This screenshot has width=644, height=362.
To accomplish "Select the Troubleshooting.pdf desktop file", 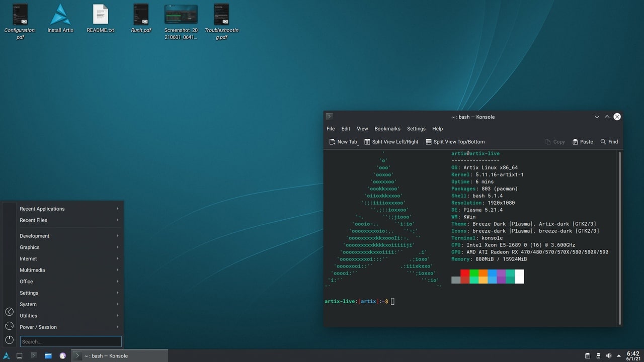I will coord(221,22).
